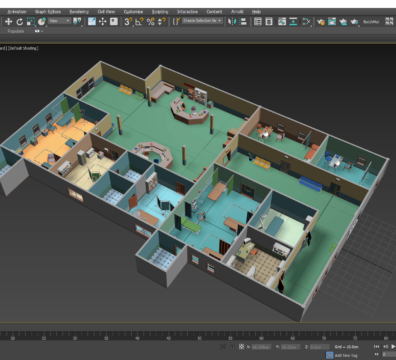
Task: Click the Mirror tool icon
Action: click(232, 22)
